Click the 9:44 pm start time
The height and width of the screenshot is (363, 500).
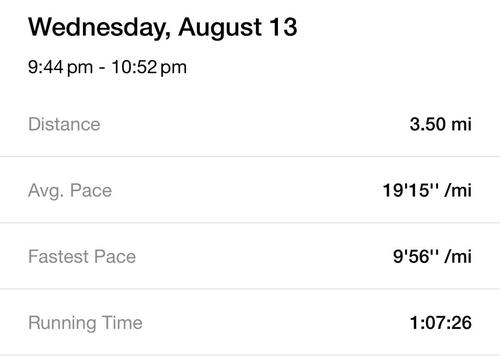(x=60, y=68)
